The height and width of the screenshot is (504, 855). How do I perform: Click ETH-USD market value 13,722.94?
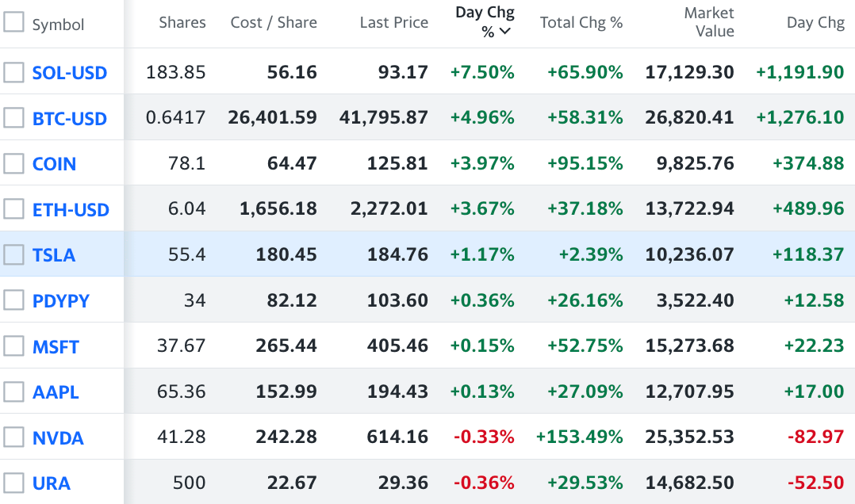[x=689, y=208]
